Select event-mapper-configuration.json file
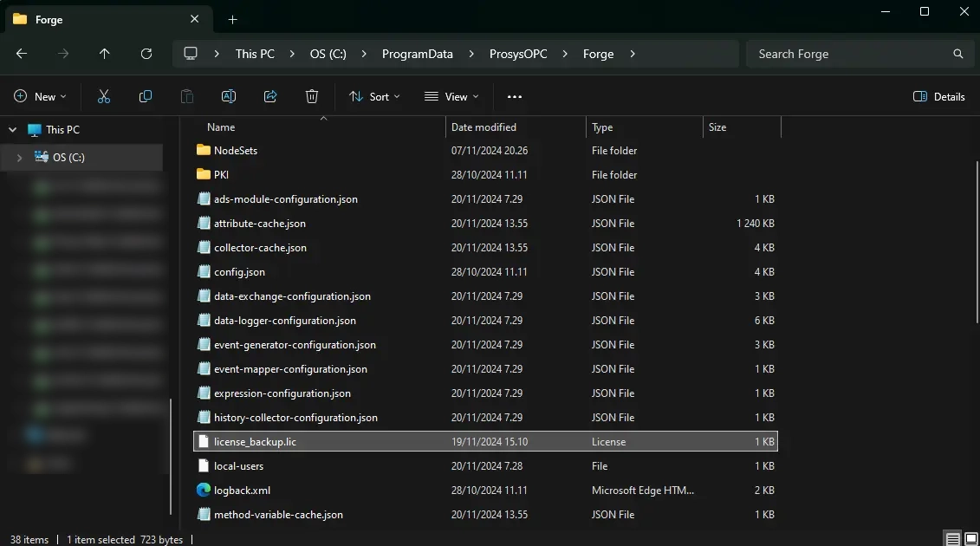The width and height of the screenshot is (980, 546). [x=485, y=369]
